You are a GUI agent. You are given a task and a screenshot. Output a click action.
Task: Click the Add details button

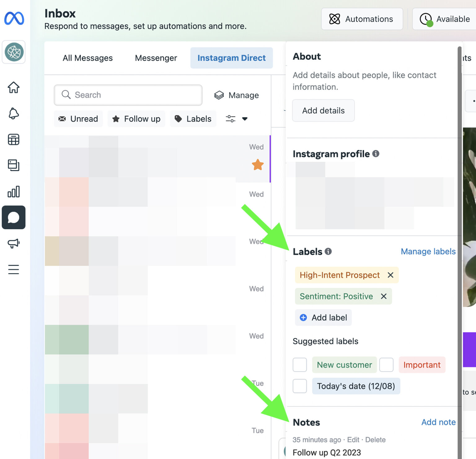pos(323,111)
